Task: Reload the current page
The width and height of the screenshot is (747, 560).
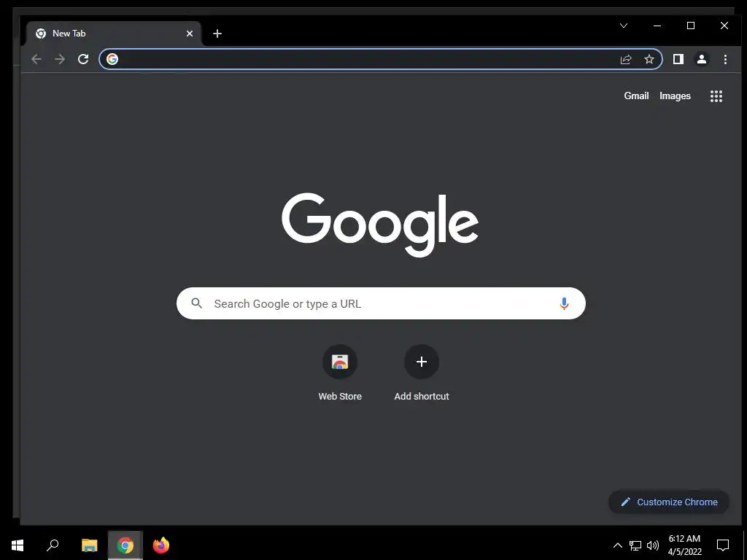Action: point(83,59)
